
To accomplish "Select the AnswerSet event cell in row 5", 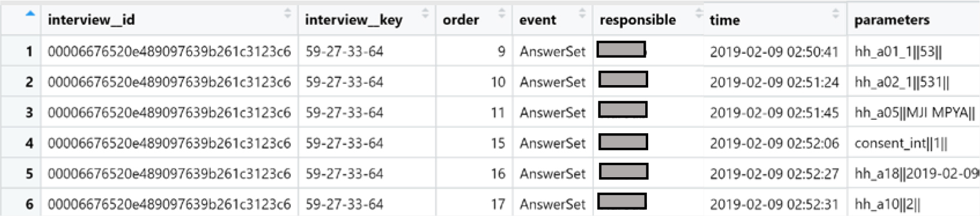I will click(553, 173).
